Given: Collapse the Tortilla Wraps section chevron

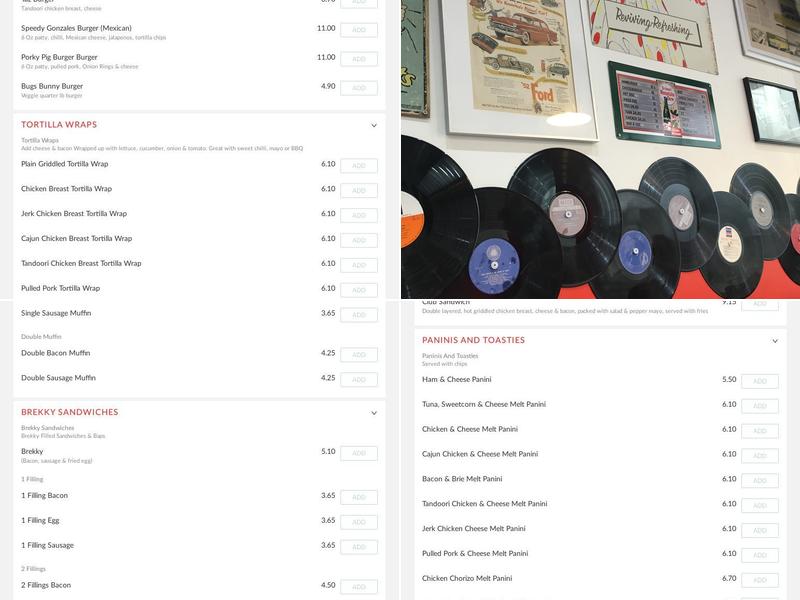Looking at the screenshot, I should coord(374,126).
